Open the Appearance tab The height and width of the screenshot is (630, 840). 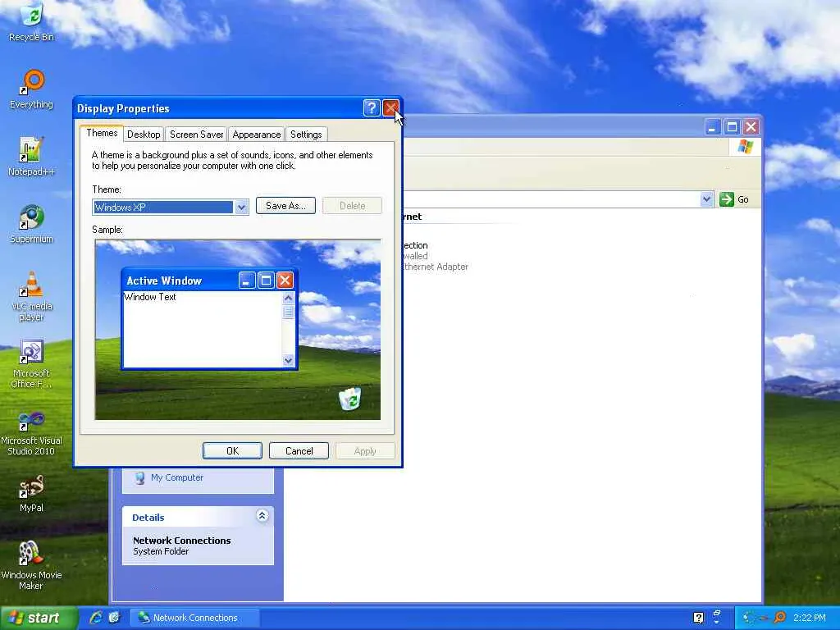pos(257,135)
